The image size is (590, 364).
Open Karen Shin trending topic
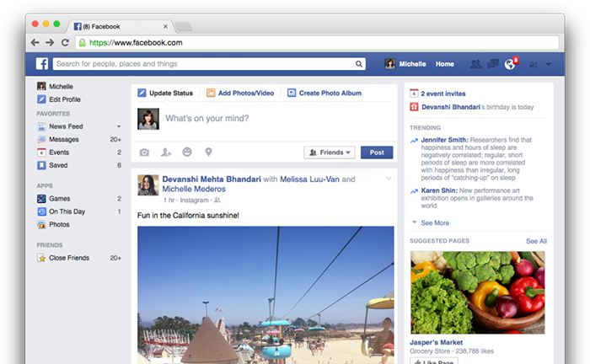tap(439, 190)
